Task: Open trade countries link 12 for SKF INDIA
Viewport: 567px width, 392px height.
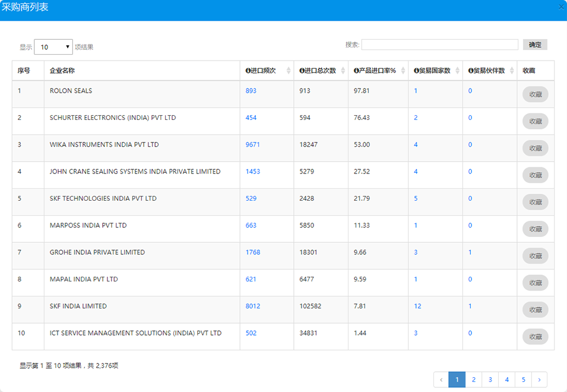Action: point(417,306)
